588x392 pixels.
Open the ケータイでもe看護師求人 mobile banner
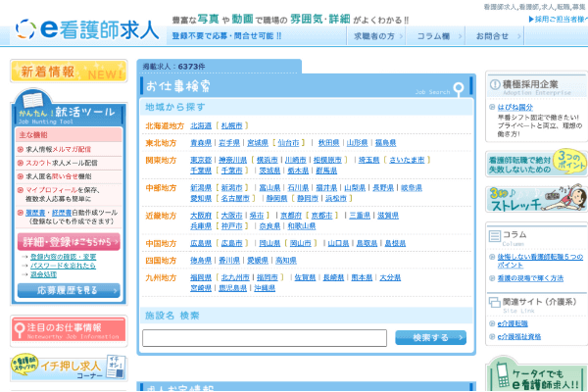click(536, 373)
